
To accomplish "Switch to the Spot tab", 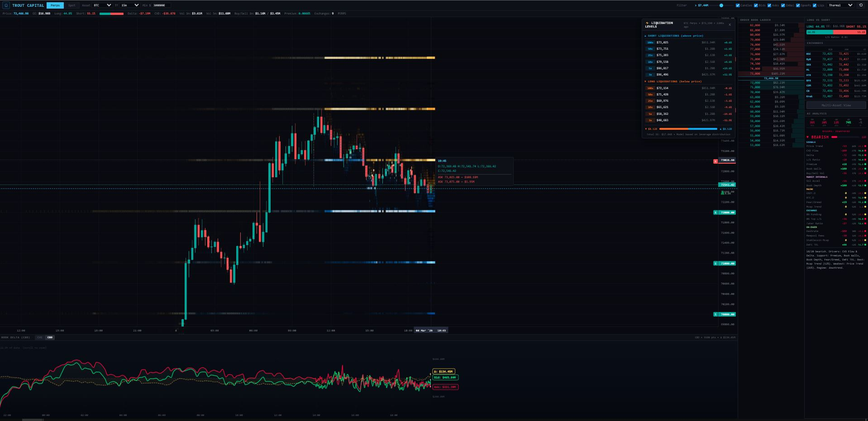I will 72,5.
